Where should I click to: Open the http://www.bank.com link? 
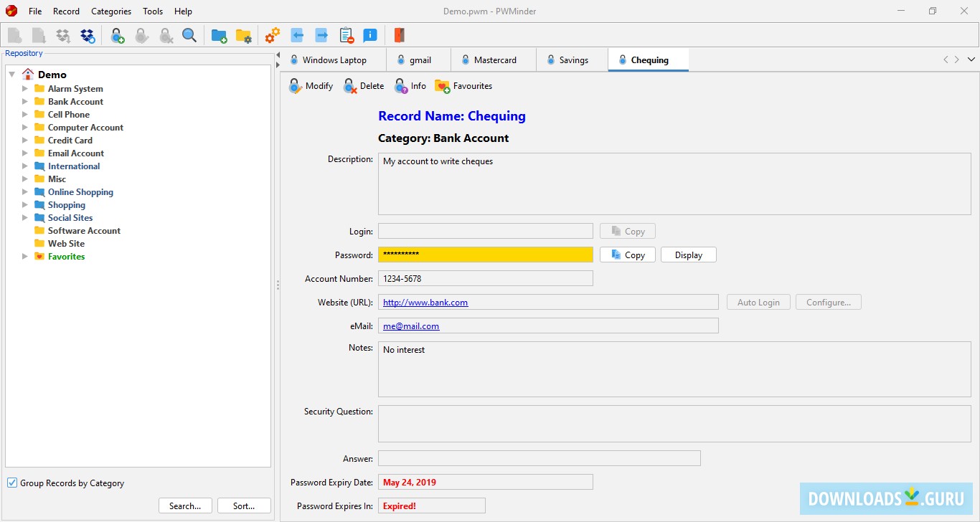pyautogui.click(x=425, y=302)
